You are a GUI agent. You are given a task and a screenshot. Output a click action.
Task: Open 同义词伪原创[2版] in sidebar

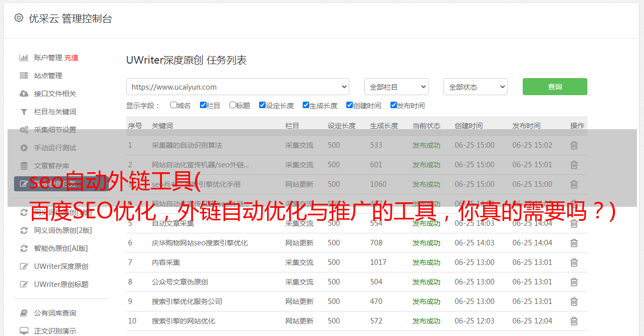coord(63,230)
